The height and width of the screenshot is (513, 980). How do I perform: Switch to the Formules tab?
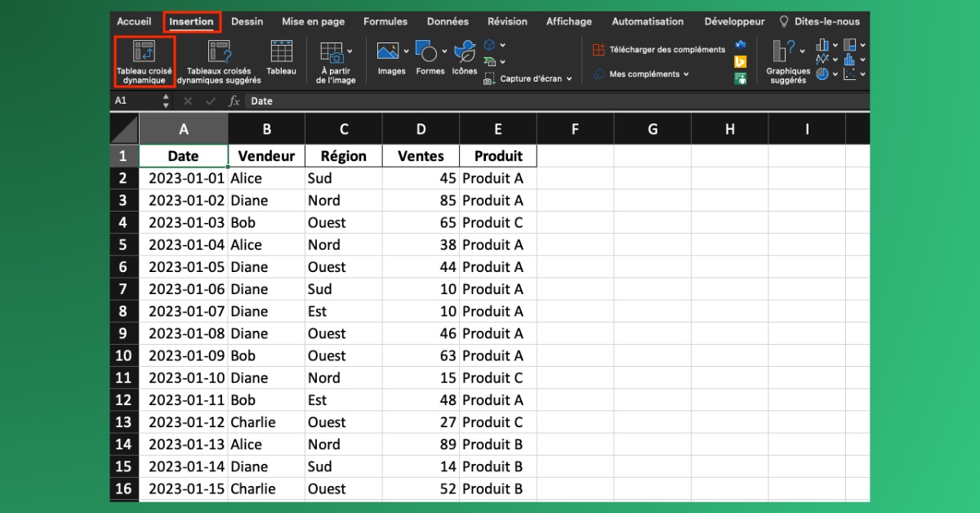point(385,21)
